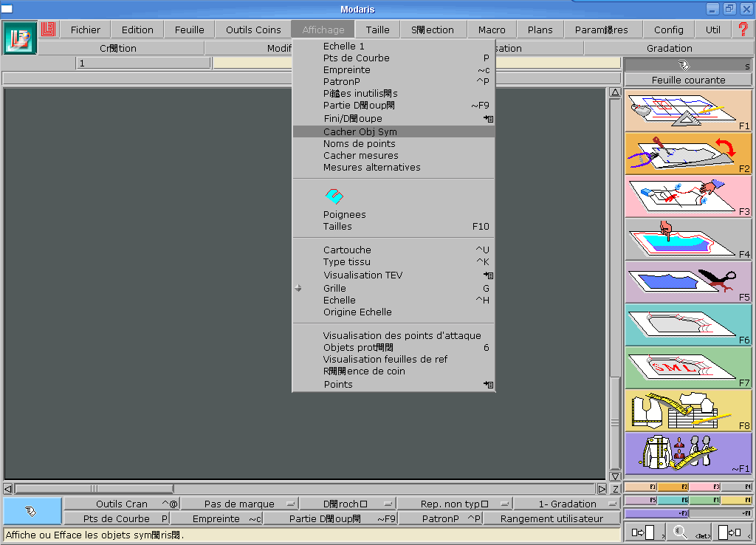The height and width of the screenshot is (545, 756).
Task: Open the Rep. non typé dropdown
Action: [x=455, y=504]
